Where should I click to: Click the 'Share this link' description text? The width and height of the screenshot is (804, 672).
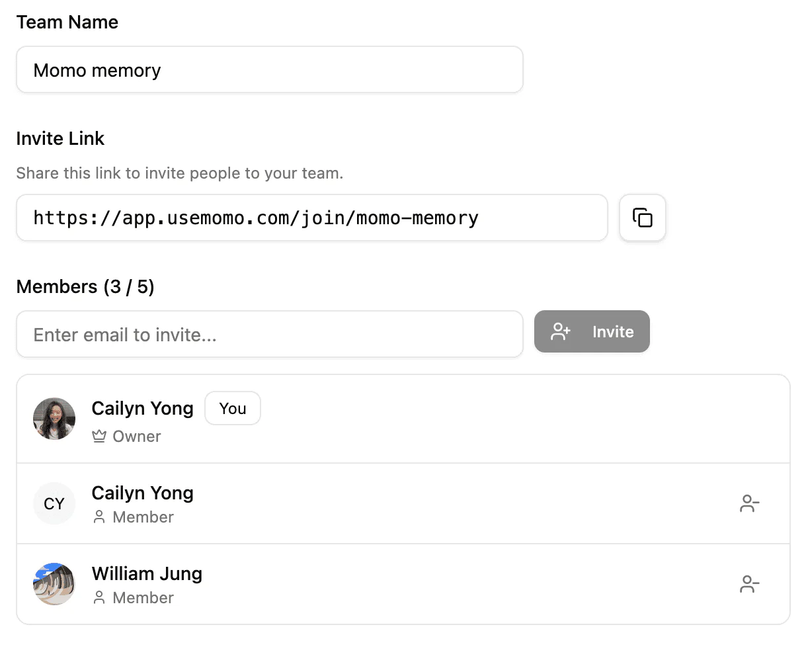179,173
